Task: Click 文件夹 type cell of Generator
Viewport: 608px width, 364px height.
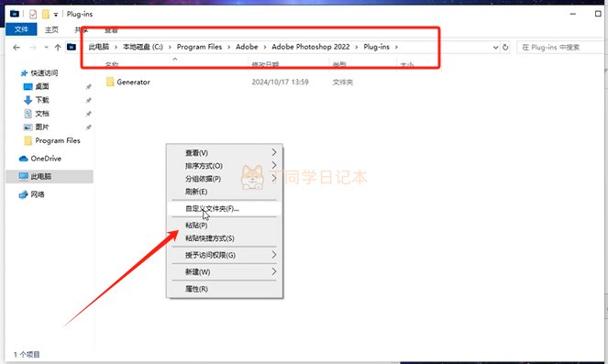Action: click(343, 83)
